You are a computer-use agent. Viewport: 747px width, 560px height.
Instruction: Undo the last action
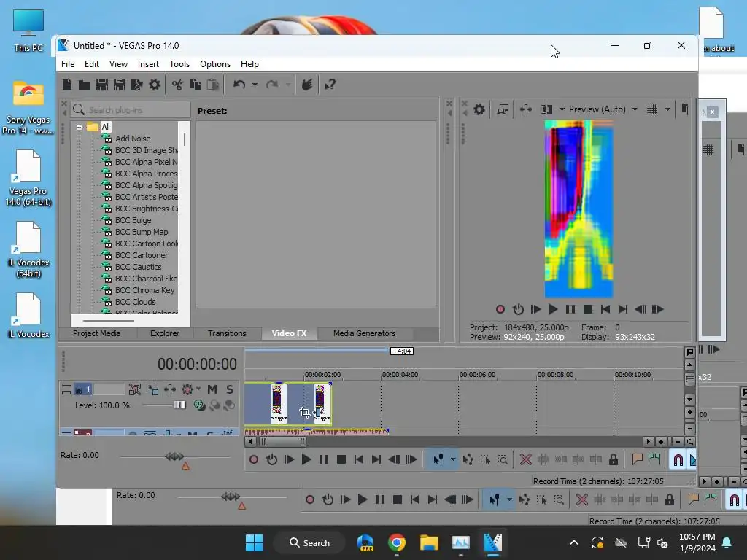tap(239, 85)
